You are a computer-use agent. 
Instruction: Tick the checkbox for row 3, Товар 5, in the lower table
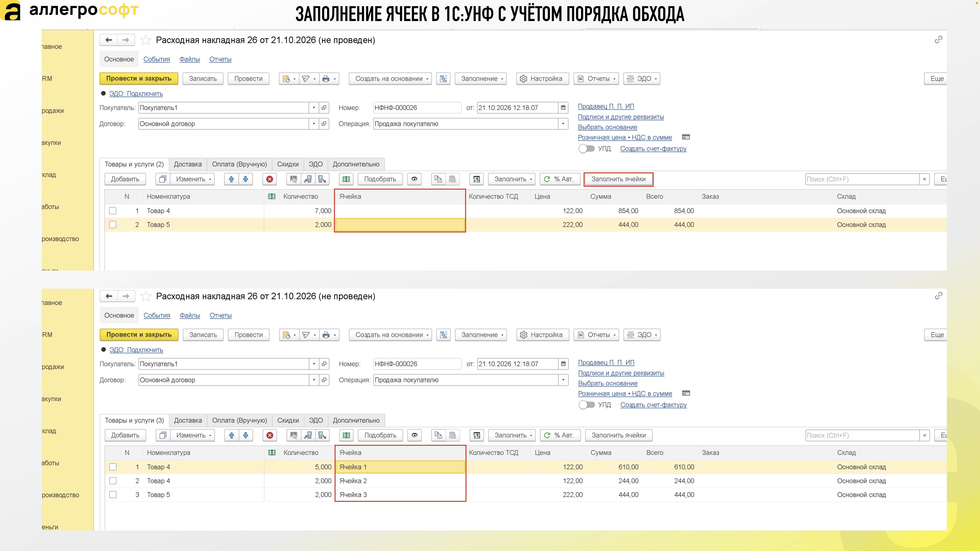pos(113,495)
